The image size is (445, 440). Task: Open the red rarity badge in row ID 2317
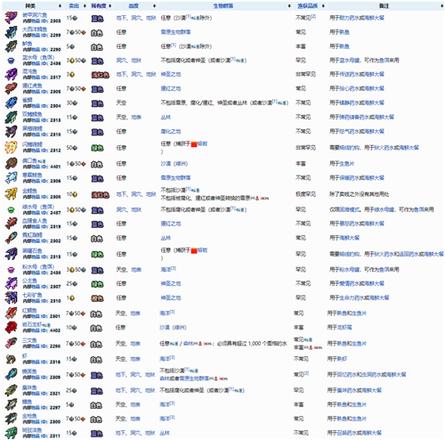point(100,75)
